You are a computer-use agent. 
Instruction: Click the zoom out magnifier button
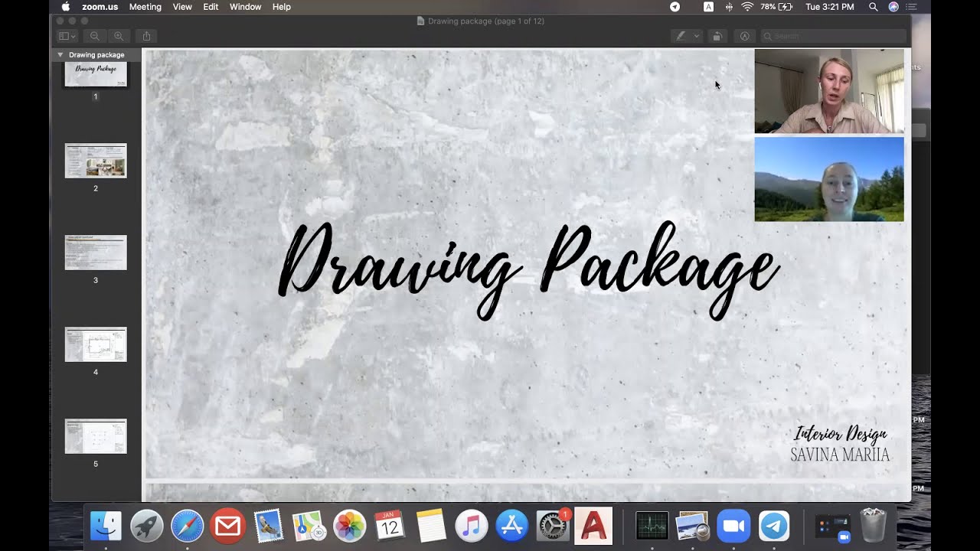tap(94, 36)
